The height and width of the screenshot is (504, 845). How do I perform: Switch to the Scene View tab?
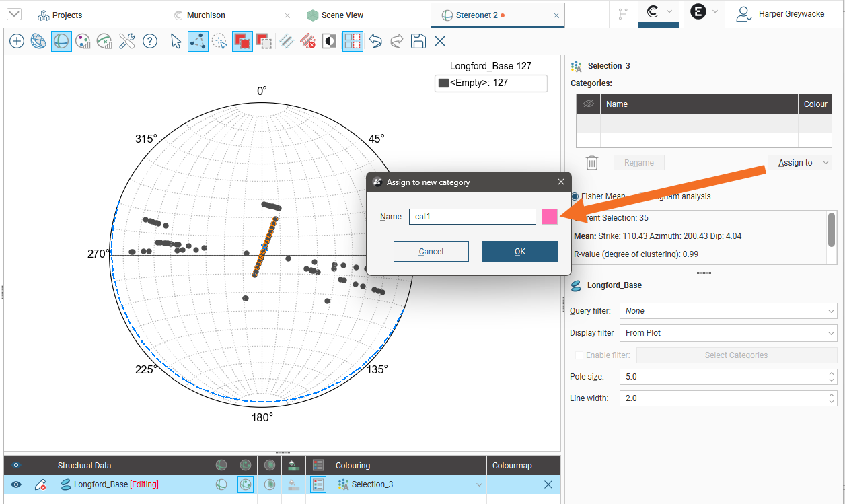pyautogui.click(x=342, y=15)
